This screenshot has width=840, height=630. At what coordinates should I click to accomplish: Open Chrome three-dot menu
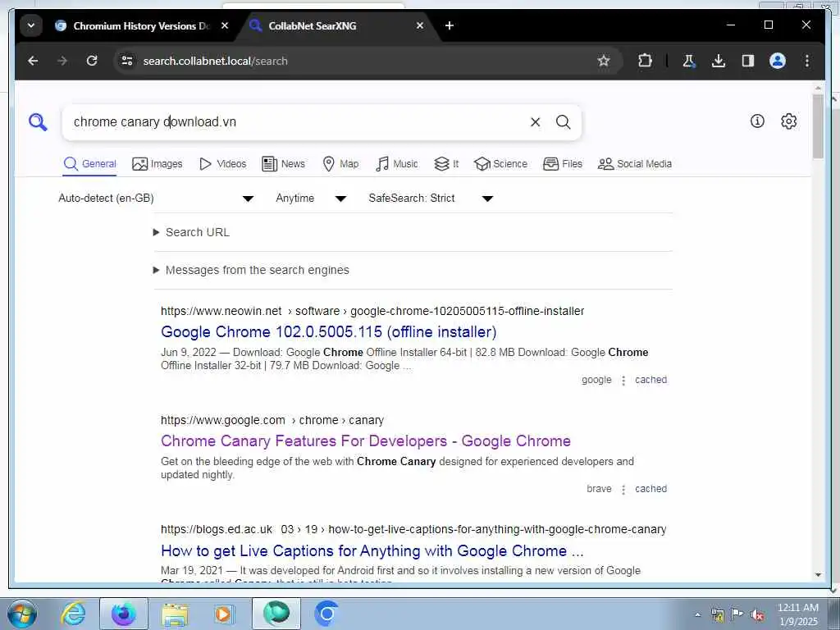point(807,61)
